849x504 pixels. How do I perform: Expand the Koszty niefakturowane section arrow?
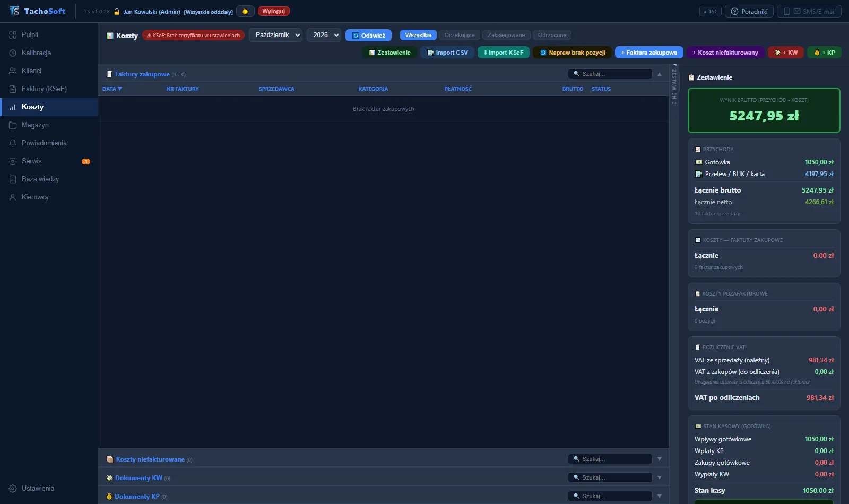coord(660,459)
